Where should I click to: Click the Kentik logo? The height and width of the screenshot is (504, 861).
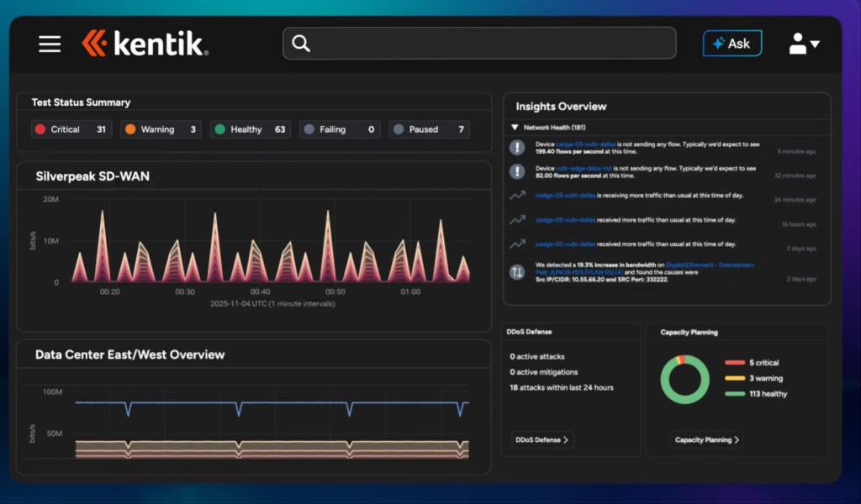click(x=145, y=44)
